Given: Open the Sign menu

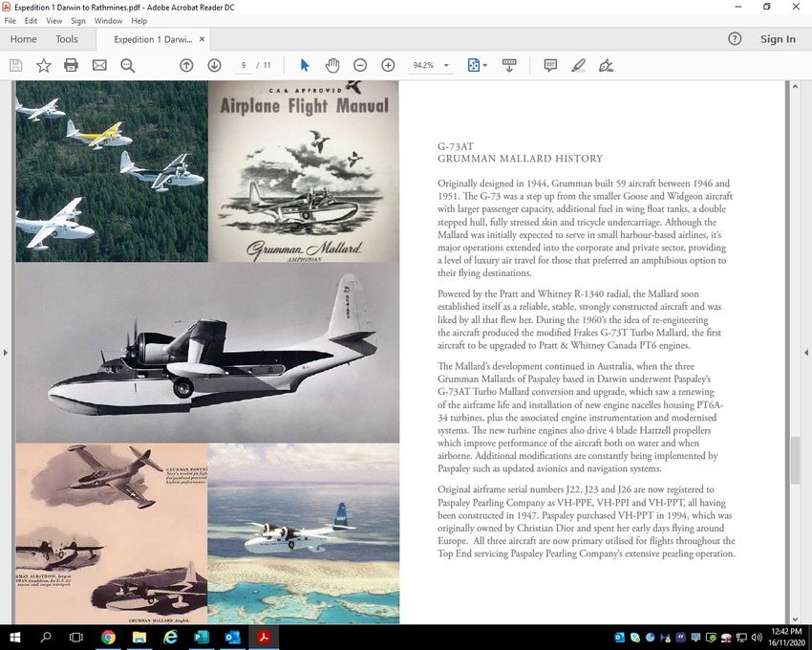Looking at the screenshot, I should 78,21.
